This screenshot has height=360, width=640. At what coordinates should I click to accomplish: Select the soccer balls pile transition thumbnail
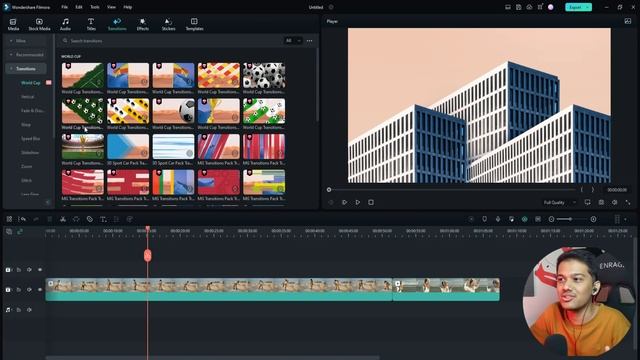[x=264, y=76]
